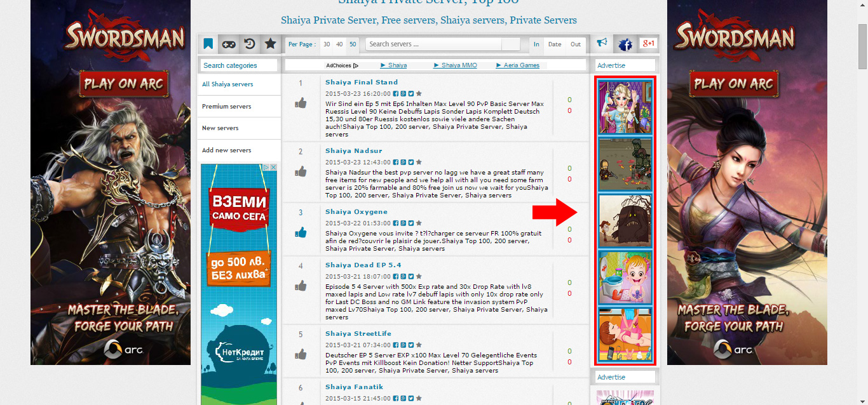Screen dimensions: 868x405
Task: Tweet Shaiya Oxygene via Twitter icon
Action: [411, 223]
